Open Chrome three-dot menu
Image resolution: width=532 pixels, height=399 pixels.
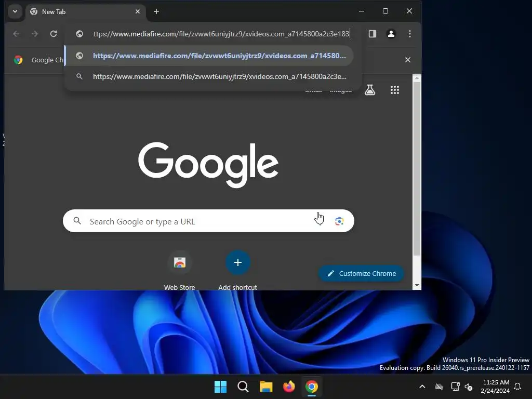[x=410, y=34]
